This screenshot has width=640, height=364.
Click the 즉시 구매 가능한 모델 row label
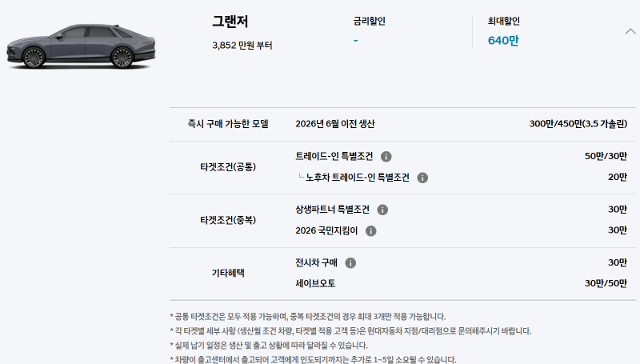(228, 124)
